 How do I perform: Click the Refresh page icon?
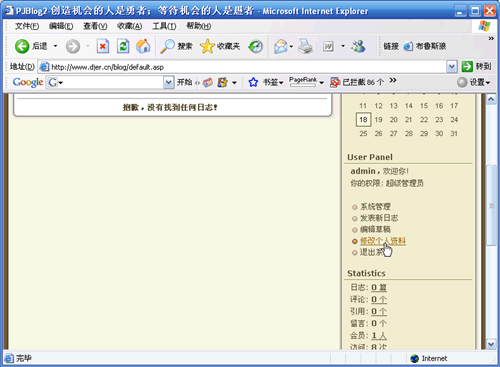pyautogui.click(x=123, y=46)
